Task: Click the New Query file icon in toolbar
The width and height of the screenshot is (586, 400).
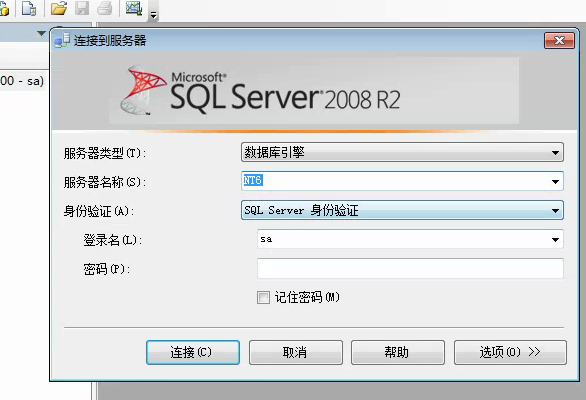Action: point(29,8)
